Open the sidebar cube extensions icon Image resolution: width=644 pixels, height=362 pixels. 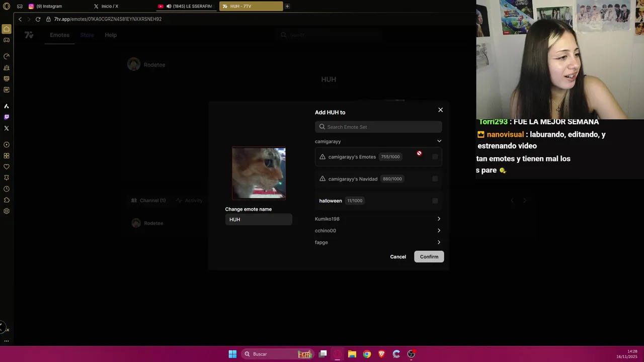point(7,200)
